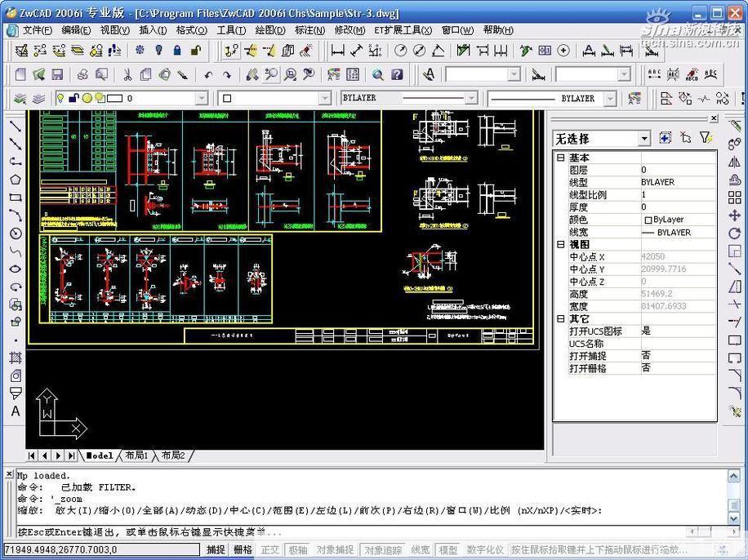
Task: Click the Save file toolbar icon
Action: [57, 74]
